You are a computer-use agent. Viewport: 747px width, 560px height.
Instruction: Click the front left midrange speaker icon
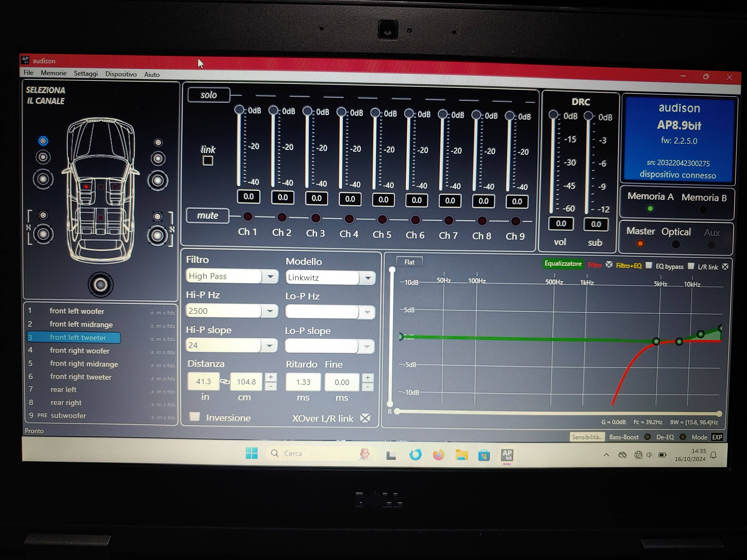point(43,157)
